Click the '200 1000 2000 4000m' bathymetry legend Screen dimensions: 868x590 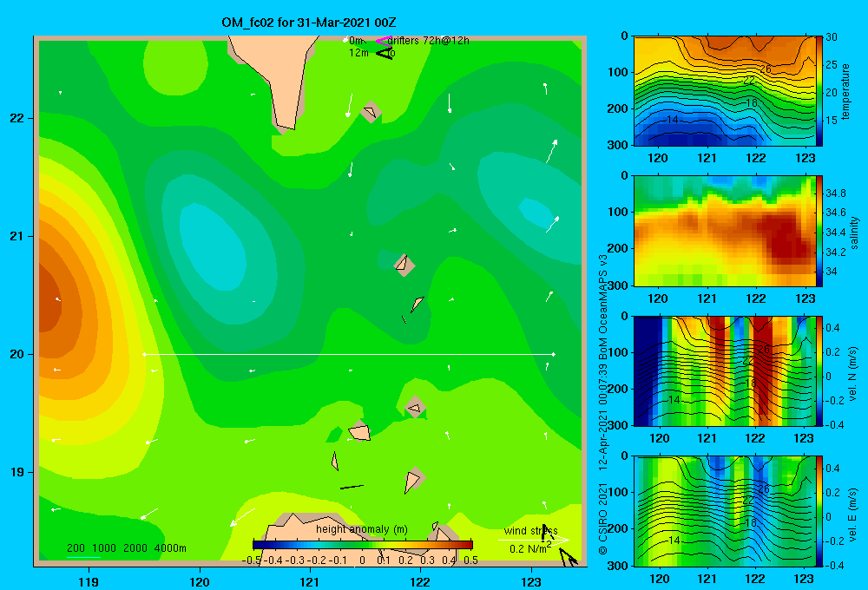point(126,548)
